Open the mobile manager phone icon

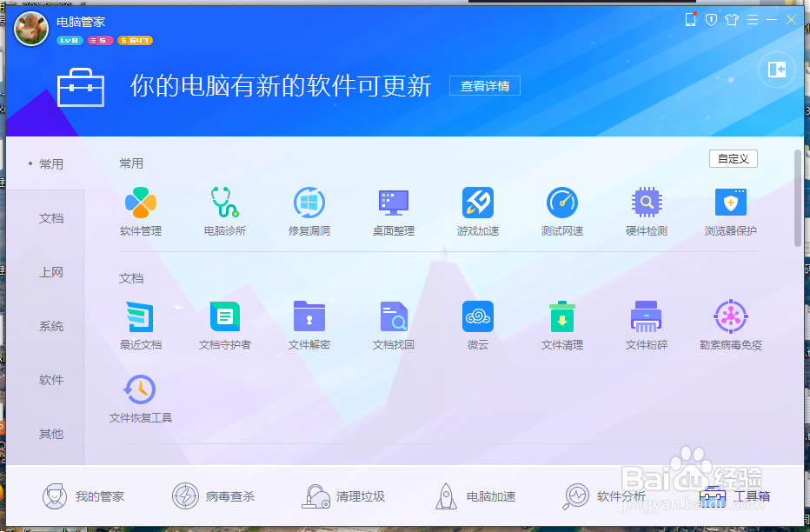pyautogui.click(x=690, y=19)
